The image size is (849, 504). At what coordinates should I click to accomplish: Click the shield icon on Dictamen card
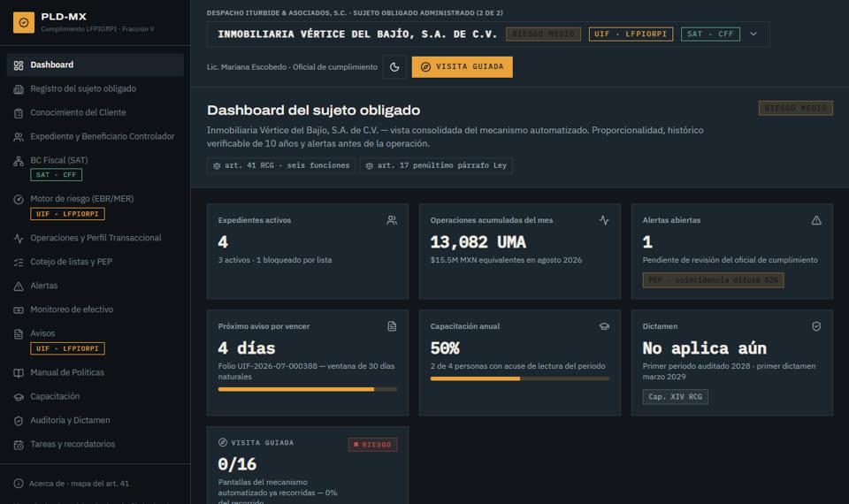(x=816, y=326)
